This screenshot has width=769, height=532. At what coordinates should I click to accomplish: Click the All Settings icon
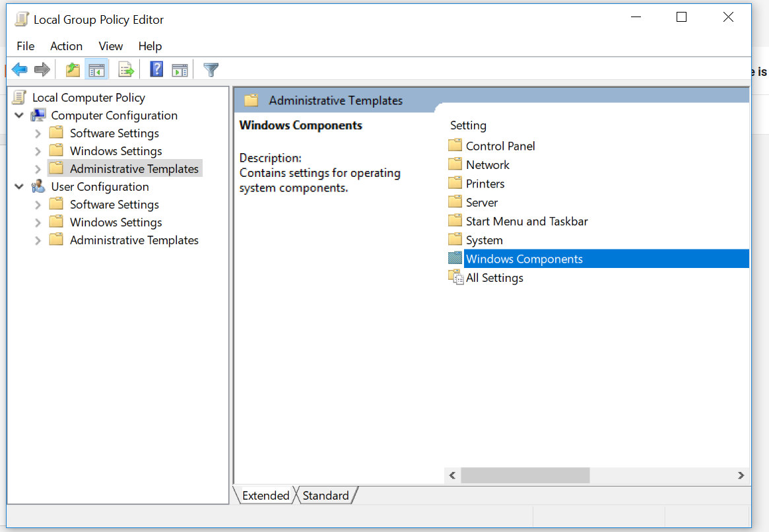point(455,277)
